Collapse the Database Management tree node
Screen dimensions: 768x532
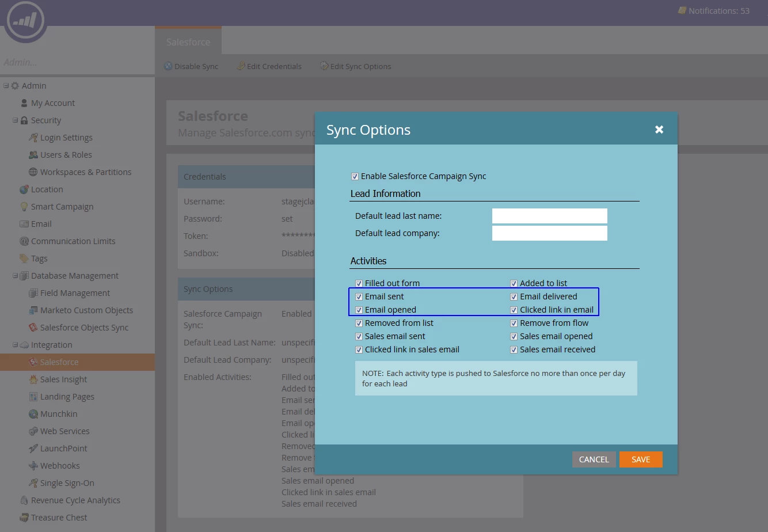[15, 276]
